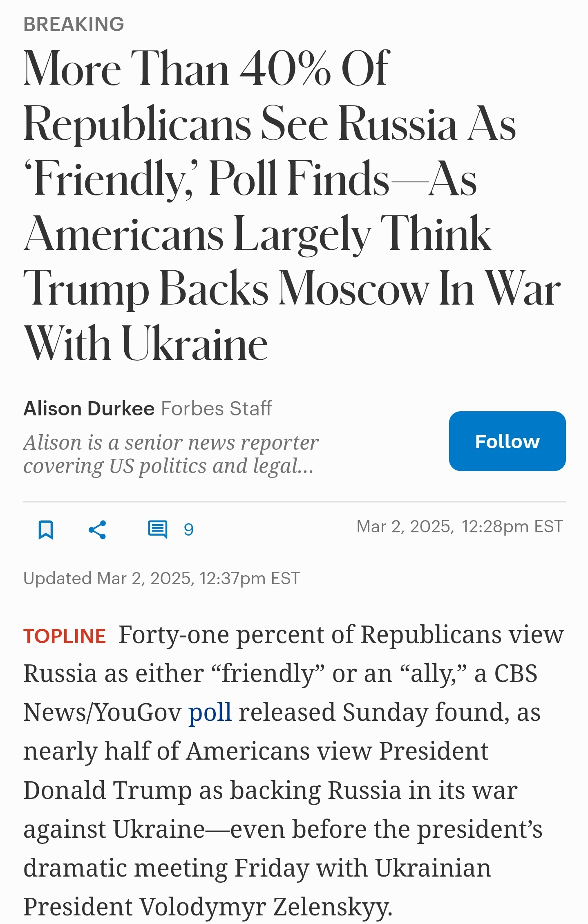Viewport: 588px width, 924px height.
Task: Expand the truncated author bio text
Action: point(170,454)
